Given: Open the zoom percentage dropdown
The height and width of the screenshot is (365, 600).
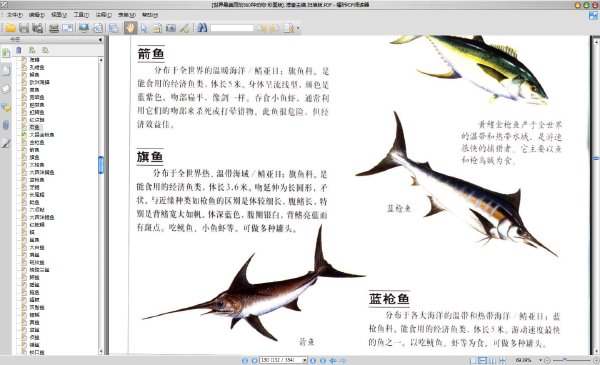Looking at the screenshot, I should pyautogui.click(x=540, y=360).
